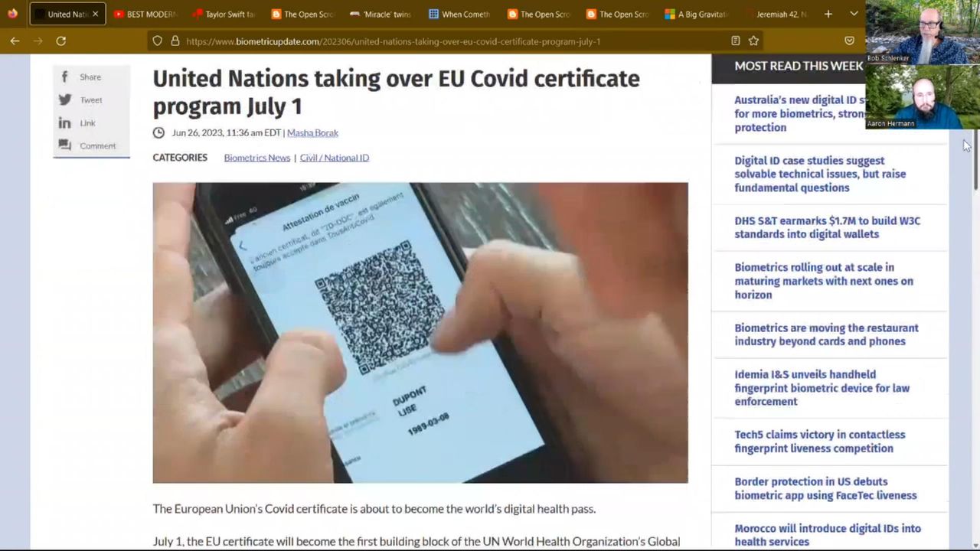Reload the page with the refresh icon

coord(61,41)
